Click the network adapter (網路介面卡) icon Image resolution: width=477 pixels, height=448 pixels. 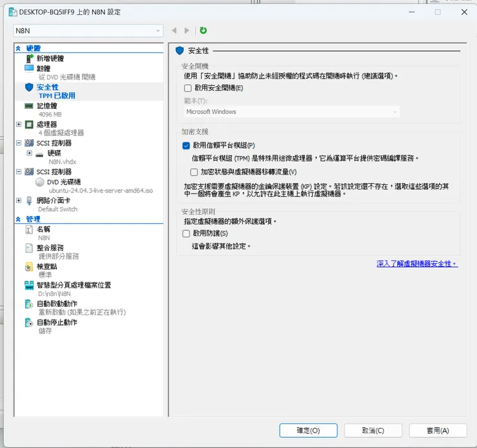click(x=29, y=200)
